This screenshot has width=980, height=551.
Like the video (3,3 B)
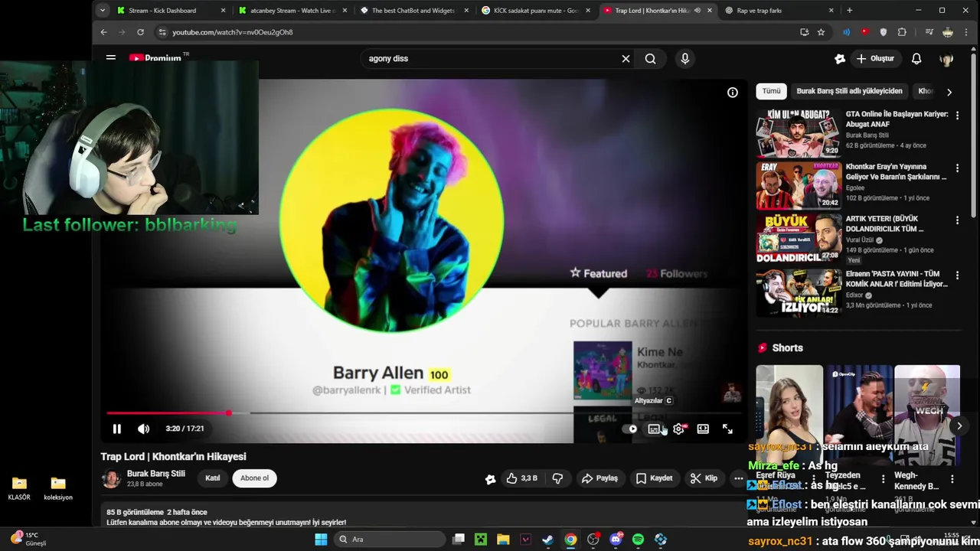coord(521,478)
